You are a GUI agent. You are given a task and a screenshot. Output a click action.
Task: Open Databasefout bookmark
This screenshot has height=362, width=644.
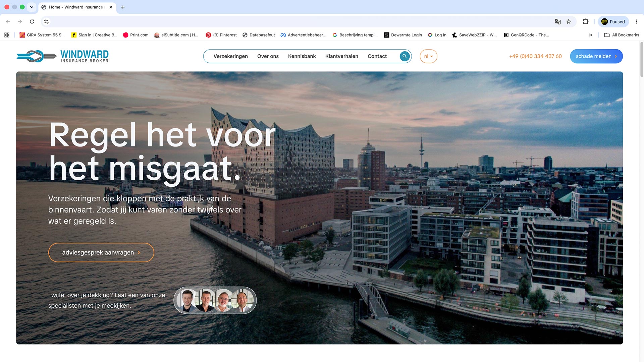point(259,35)
